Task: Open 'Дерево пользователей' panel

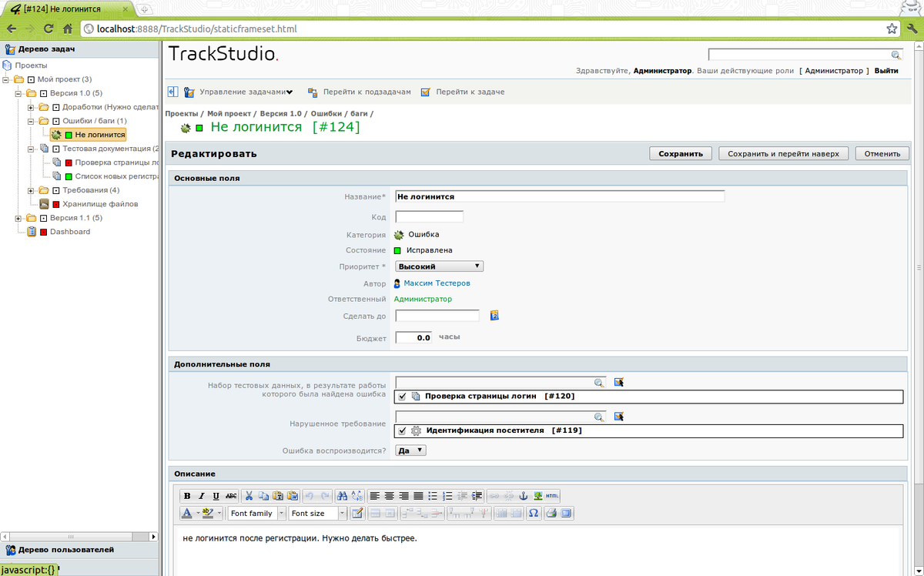Action: (x=66, y=550)
